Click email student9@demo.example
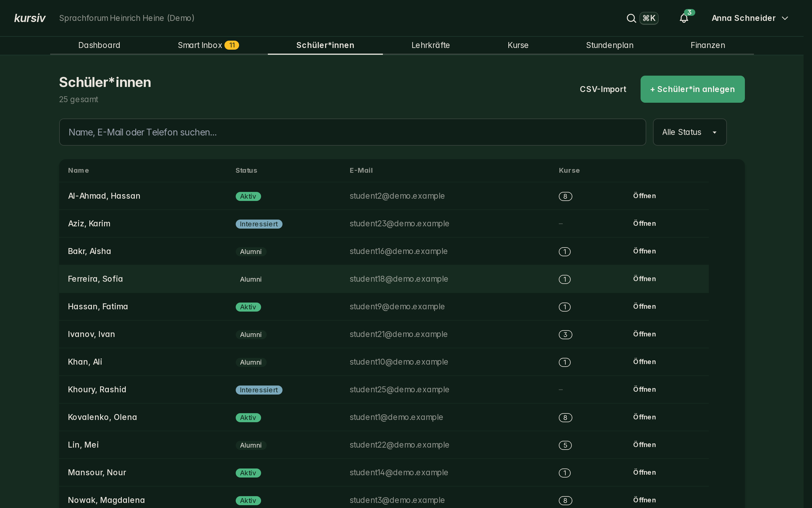The width and height of the screenshot is (812, 508). click(397, 306)
